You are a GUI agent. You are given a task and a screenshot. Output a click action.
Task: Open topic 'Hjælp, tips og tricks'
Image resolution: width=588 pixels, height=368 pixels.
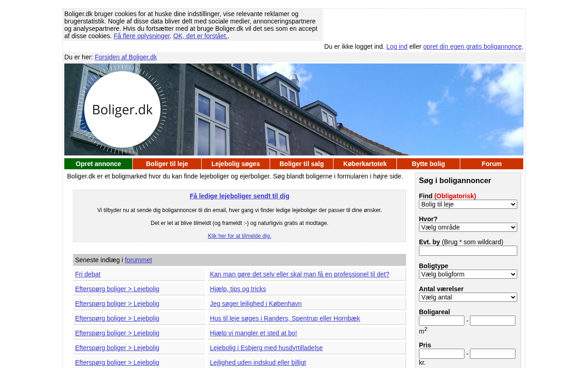click(238, 289)
